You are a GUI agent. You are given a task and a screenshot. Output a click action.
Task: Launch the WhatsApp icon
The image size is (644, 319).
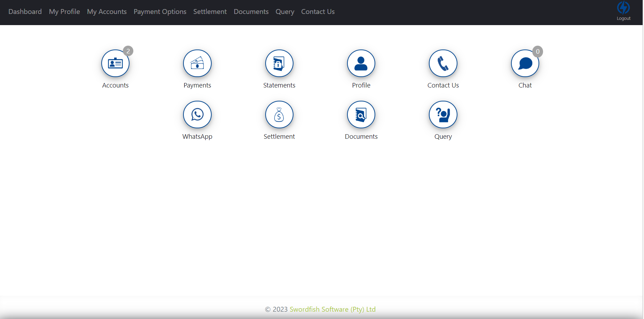coord(197,115)
